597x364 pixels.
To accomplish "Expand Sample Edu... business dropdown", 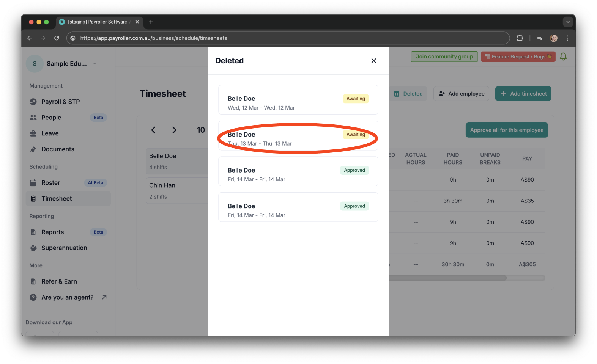I will (x=95, y=63).
